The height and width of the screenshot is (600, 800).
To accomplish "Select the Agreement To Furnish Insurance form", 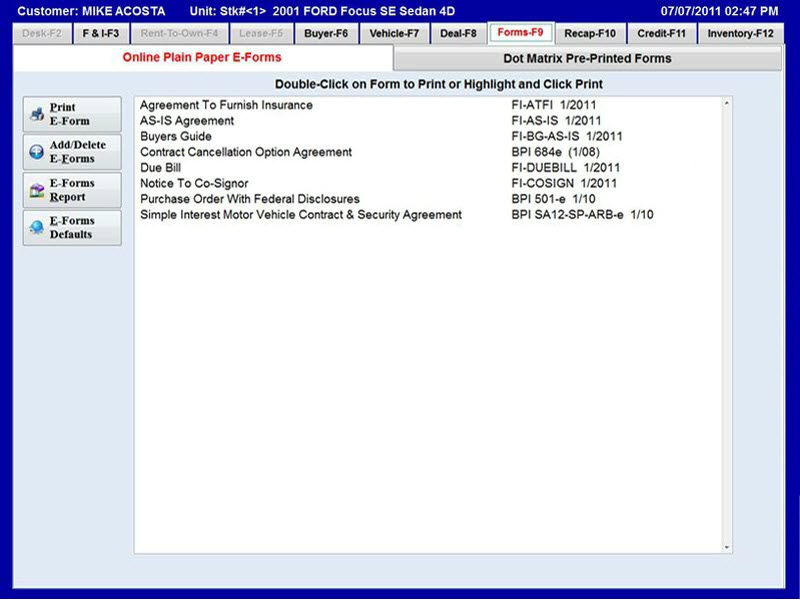I will (x=226, y=105).
